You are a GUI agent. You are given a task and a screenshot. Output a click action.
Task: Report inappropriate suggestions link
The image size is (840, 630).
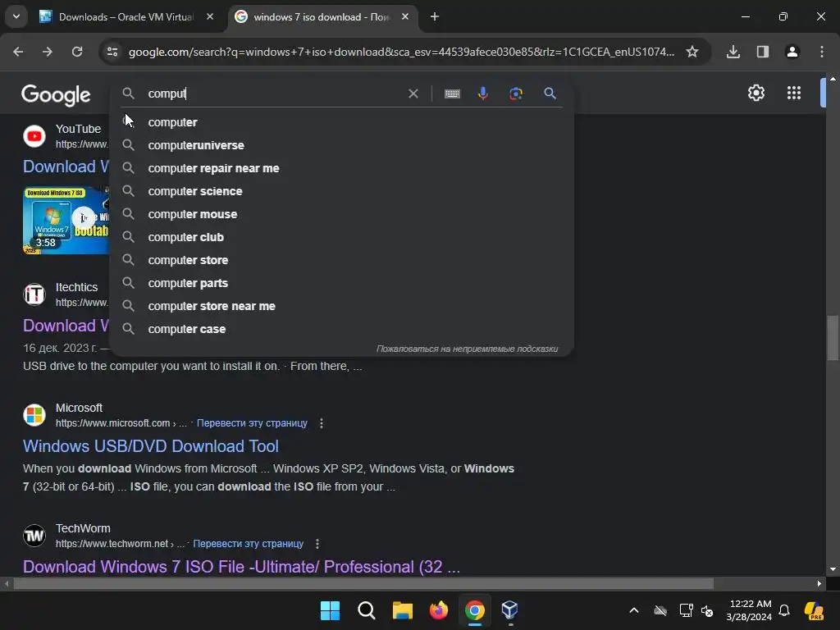pos(467,349)
